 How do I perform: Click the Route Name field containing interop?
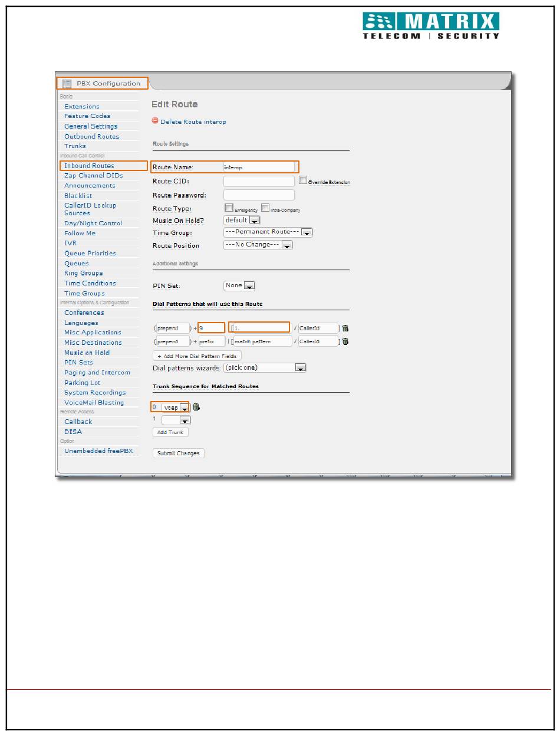click(x=259, y=167)
